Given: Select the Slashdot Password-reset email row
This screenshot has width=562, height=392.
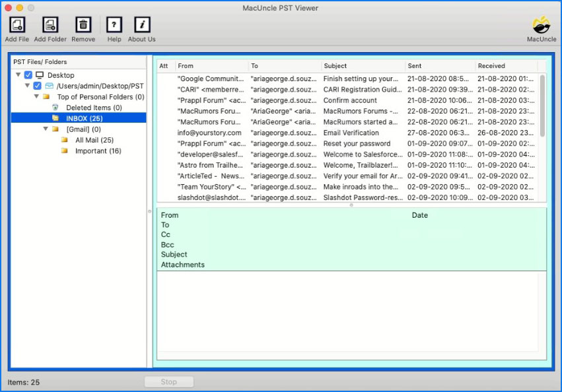Looking at the screenshot, I should point(361,197).
